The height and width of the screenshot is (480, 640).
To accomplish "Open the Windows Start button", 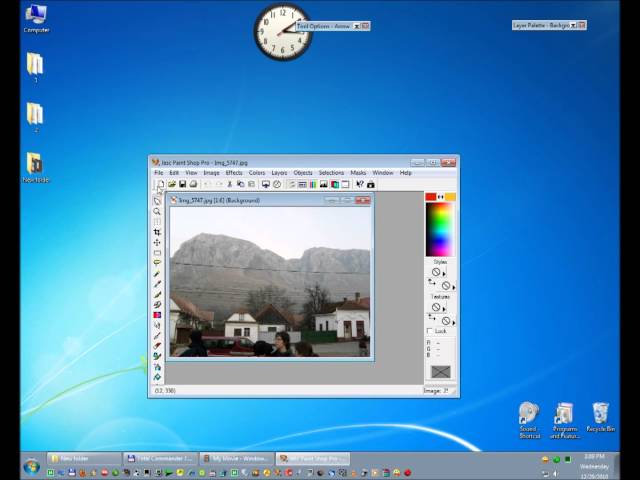I will (x=32, y=466).
